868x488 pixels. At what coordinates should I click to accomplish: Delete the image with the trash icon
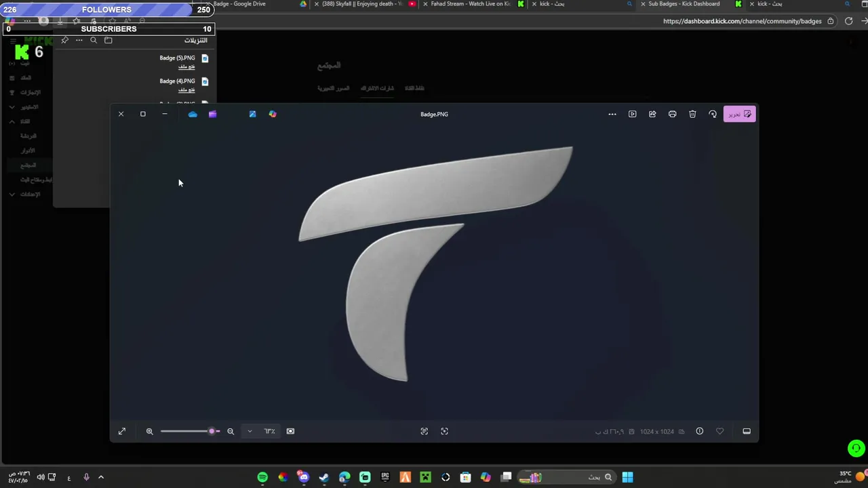692,114
